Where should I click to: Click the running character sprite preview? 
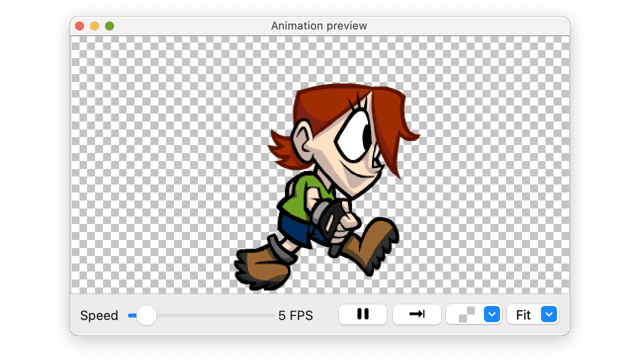[x=327, y=187]
